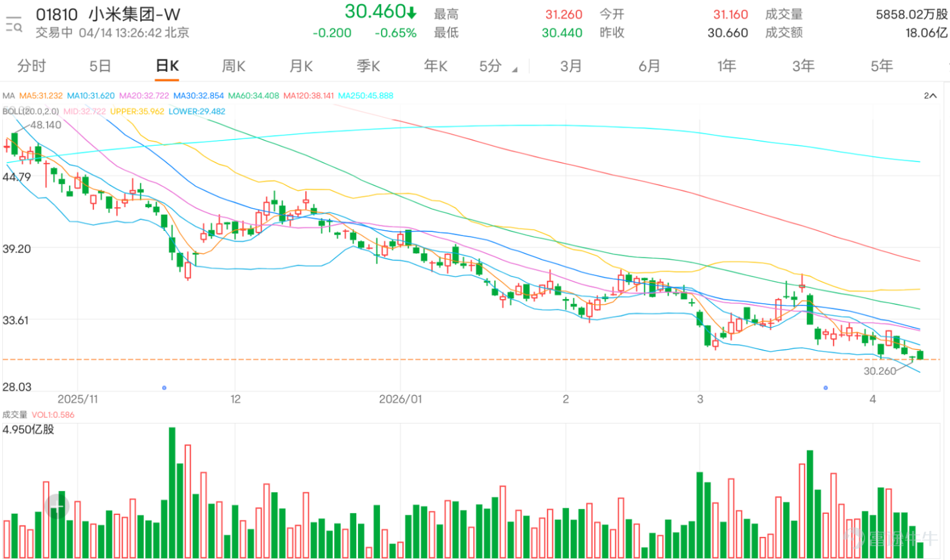Choose the 5分 minute chart option
This screenshot has height=560, width=950.
click(x=490, y=66)
